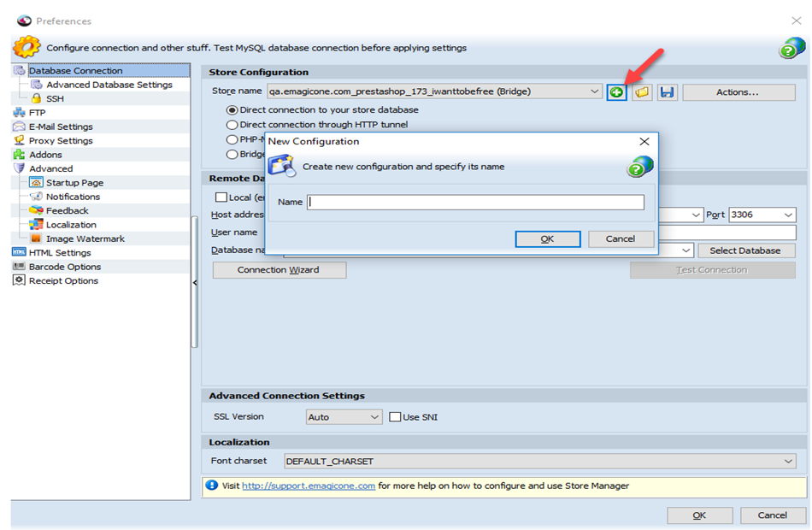Click the Name field in New Configuration

coord(475,202)
